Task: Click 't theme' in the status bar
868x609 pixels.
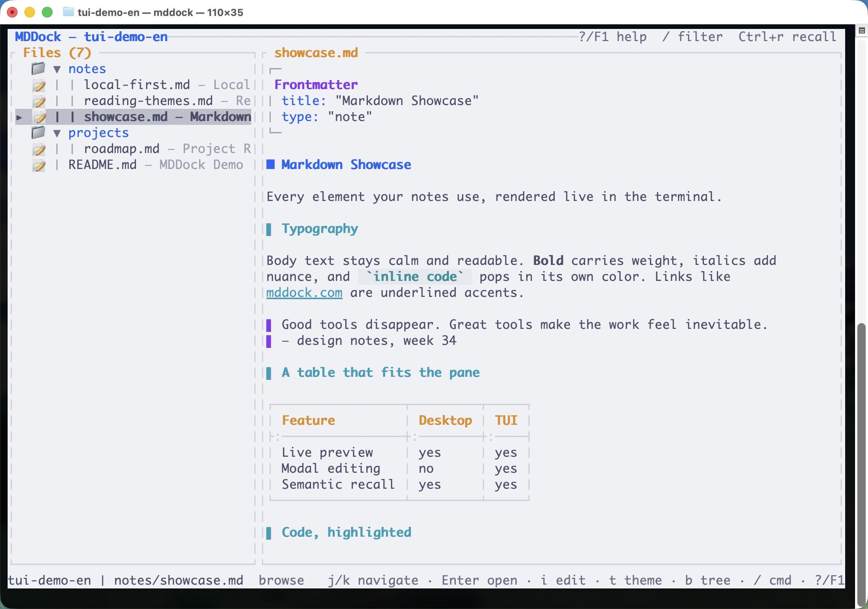Action: tap(635, 580)
